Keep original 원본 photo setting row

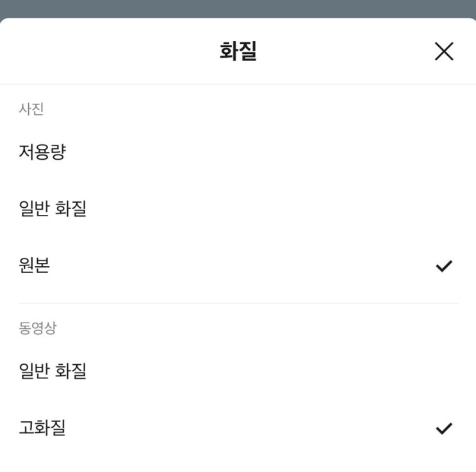tap(35, 265)
